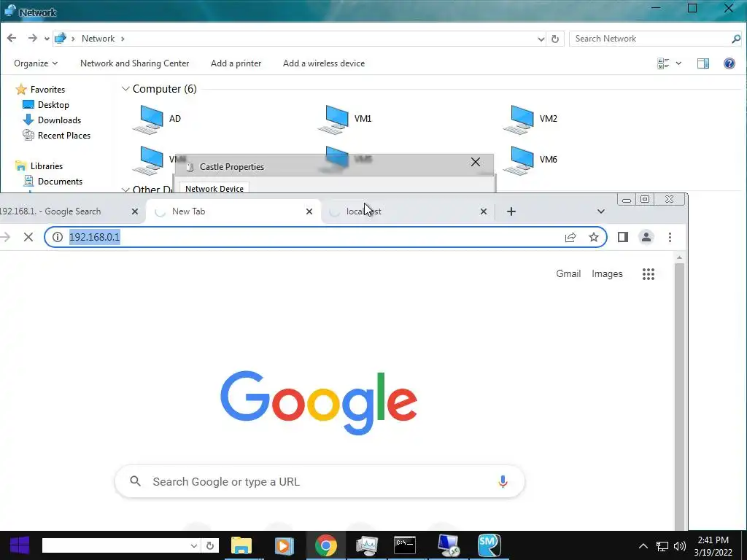Open the Images link
747x560 pixels.
point(607,274)
